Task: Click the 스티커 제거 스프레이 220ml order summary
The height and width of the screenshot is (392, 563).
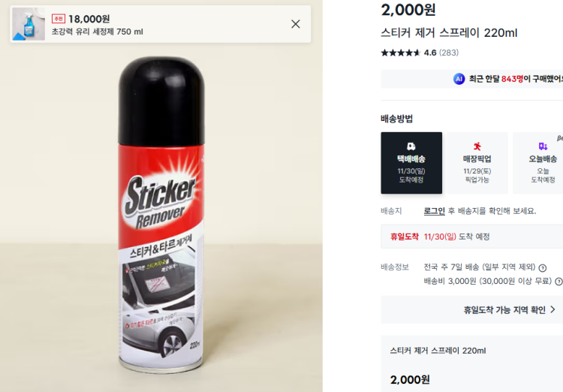Action: click(438, 351)
